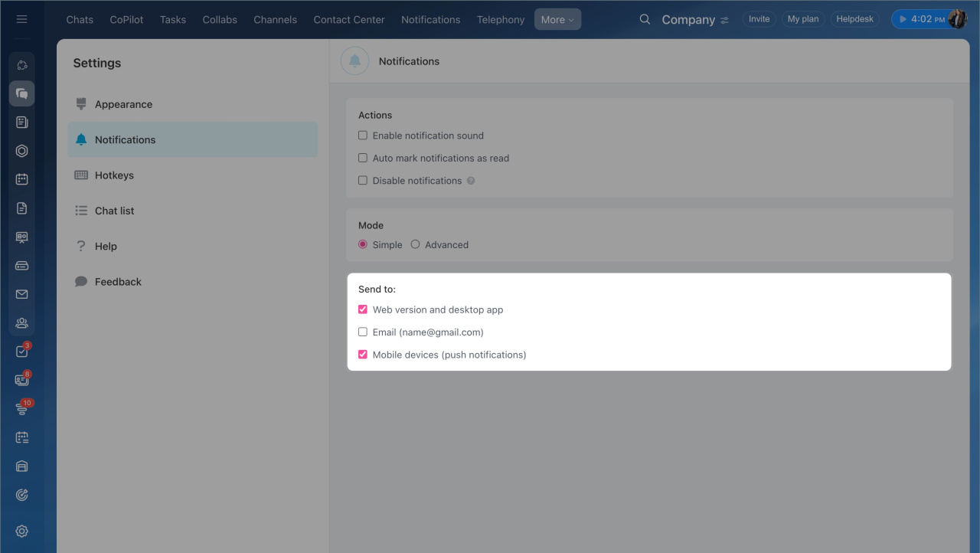Expand the More dropdown menu
The width and height of the screenshot is (980, 553).
click(x=557, y=20)
